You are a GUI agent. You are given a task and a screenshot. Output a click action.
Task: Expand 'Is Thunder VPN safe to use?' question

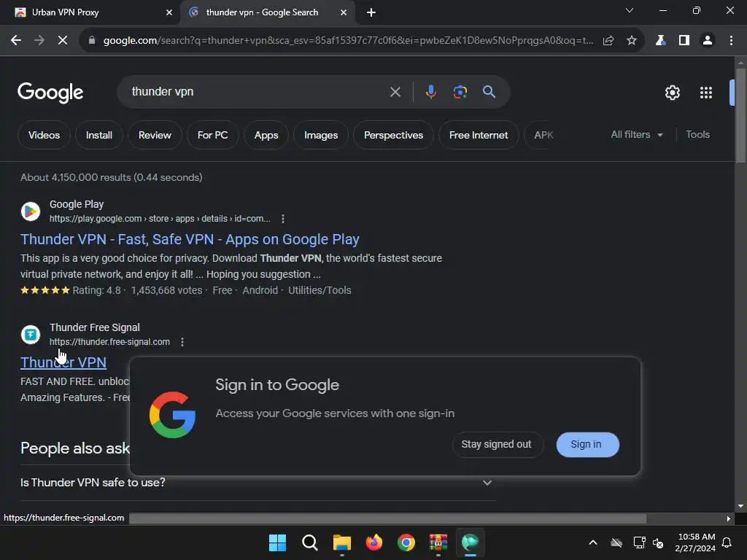pos(258,483)
